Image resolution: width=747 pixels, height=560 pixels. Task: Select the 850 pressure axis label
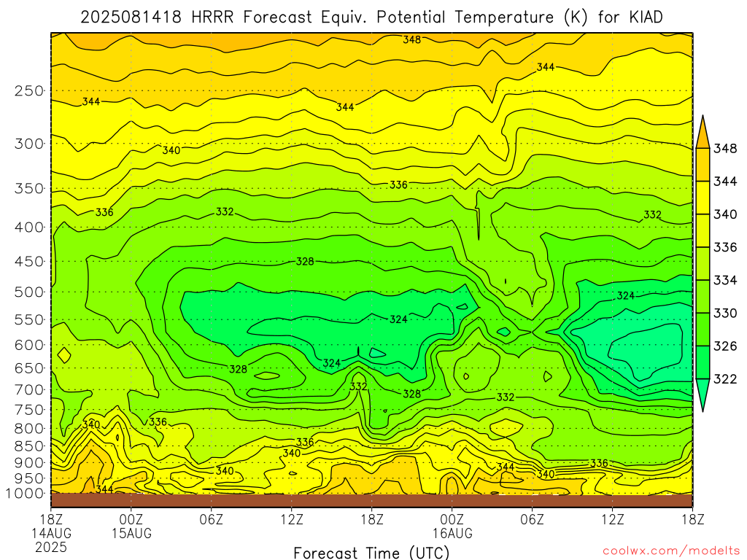[28, 446]
